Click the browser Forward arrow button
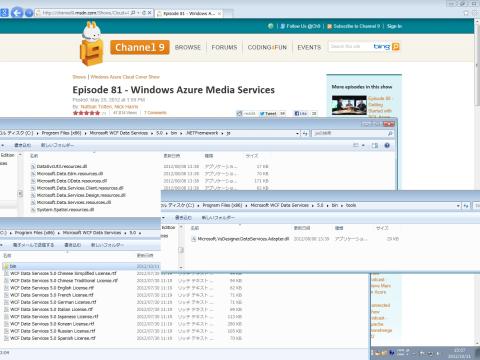The width and height of the screenshot is (480, 360). coord(29,13)
